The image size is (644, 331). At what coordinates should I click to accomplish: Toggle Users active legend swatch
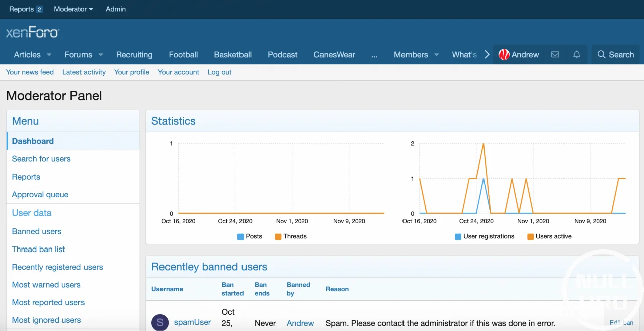tap(530, 236)
